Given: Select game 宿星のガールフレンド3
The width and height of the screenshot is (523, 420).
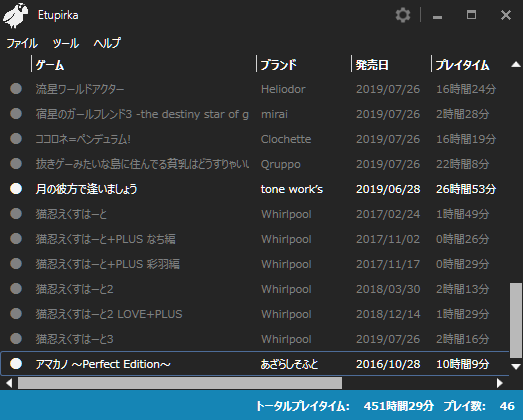Looking at the screenshot, I should 142,114.
